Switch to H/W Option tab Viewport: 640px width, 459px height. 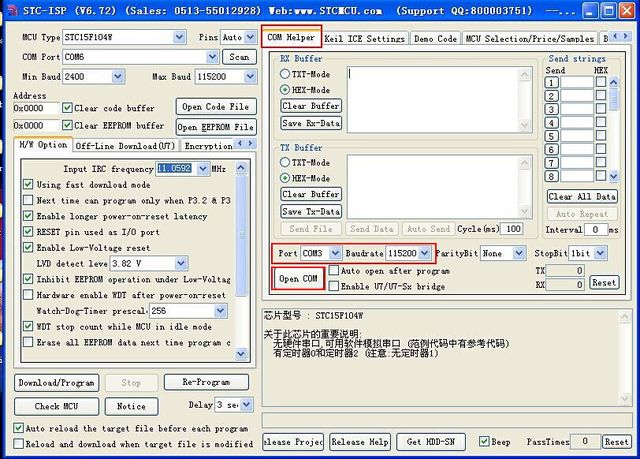coord(43,144)
